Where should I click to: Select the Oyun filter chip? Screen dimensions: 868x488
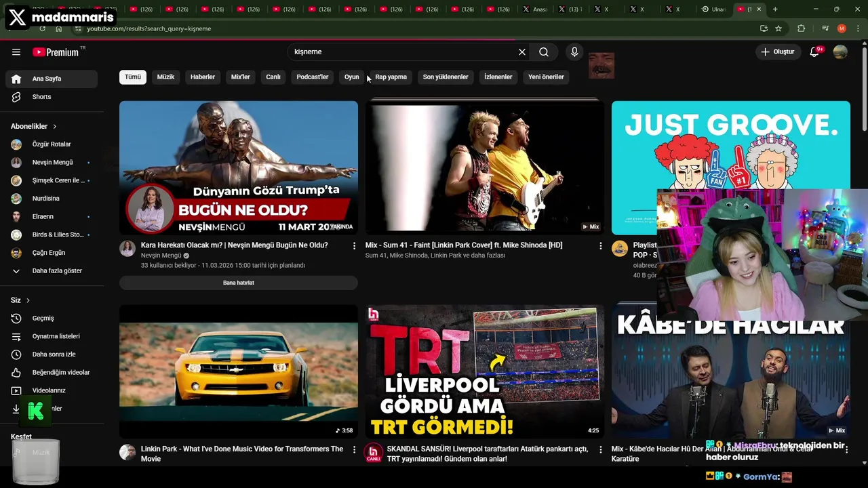click(x=351, y=77)
